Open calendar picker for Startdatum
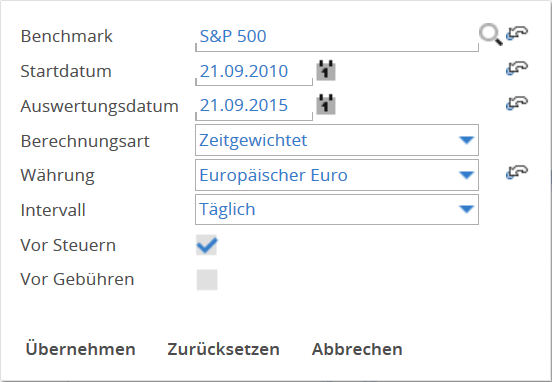The image size is (552, 382). pyautogui.click(x=326, y=70)
